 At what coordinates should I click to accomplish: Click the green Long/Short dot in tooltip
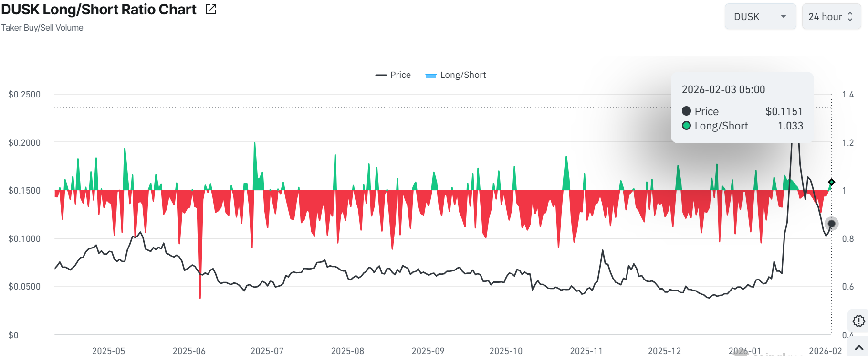687,126
